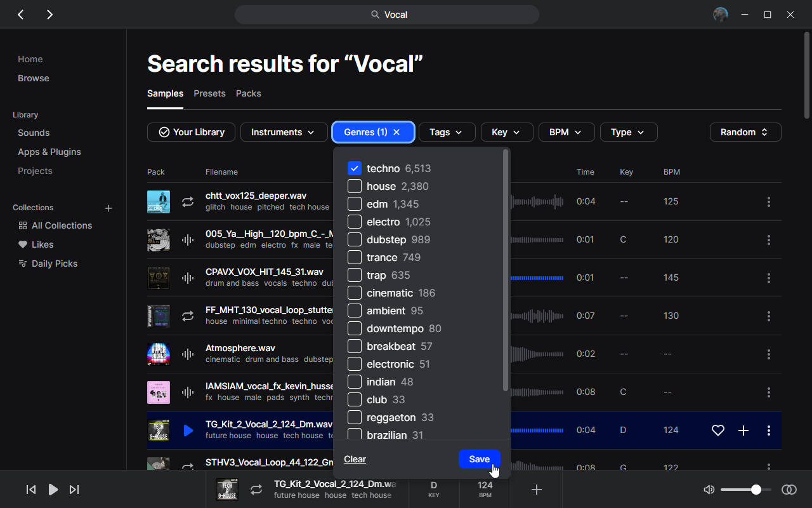Click the Clear link in genres popup
This screenshot has width=812, height=508.
coord(355,459)
